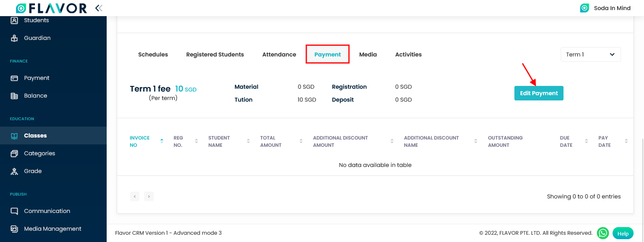Sort by Due Date column arrows
Image resolution: width=644 pixels, height=242 pixels.
[x=586, y=141]
